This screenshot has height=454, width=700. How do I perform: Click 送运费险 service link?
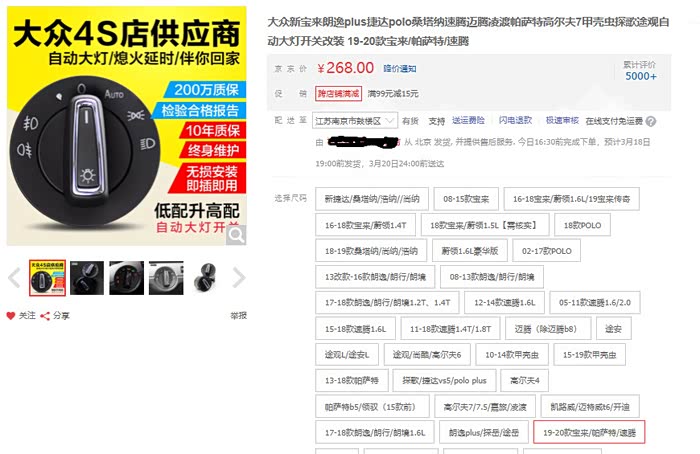click(x=468, y=120)
